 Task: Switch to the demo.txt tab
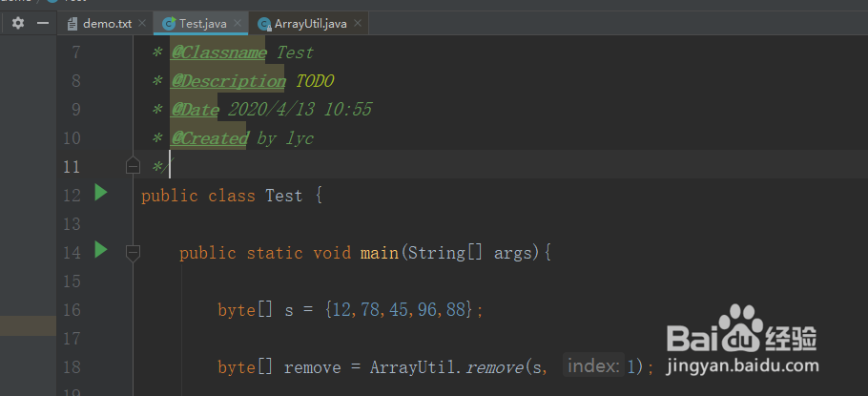[x=107, y=24]
